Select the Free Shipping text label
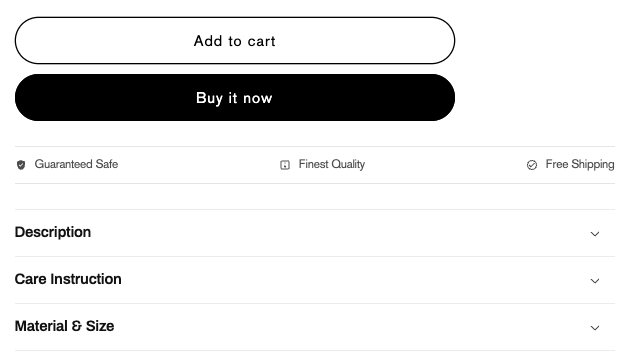Screen dimensions: 638x362 point(580,164)
